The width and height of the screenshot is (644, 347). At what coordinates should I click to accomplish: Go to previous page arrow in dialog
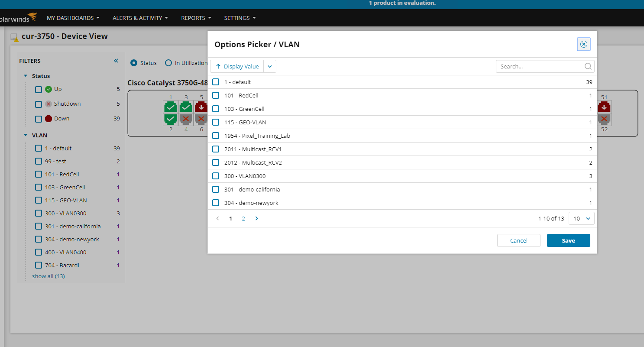pyautogui.click(x=217, y=218)
